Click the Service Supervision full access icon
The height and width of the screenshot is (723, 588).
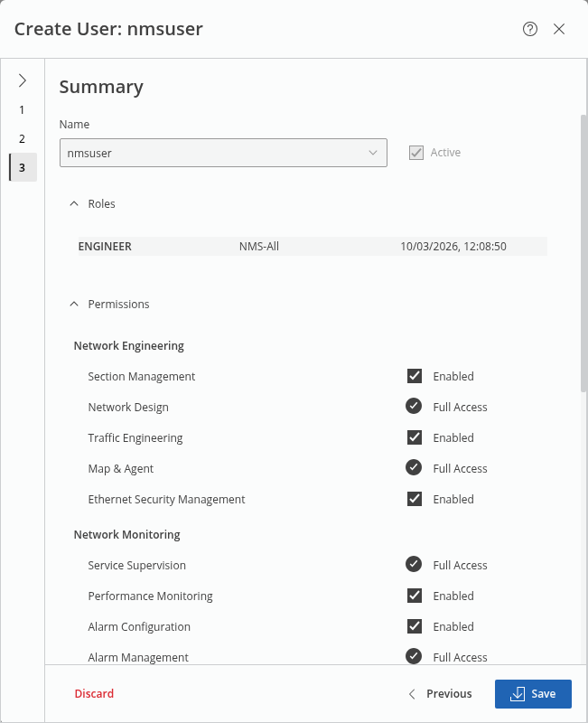tap(415, 565)
